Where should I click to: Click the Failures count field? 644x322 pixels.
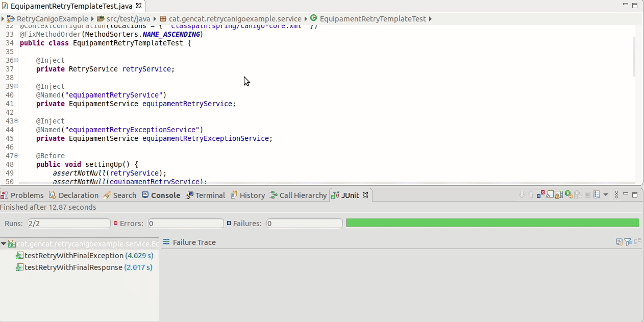point(305,224)
